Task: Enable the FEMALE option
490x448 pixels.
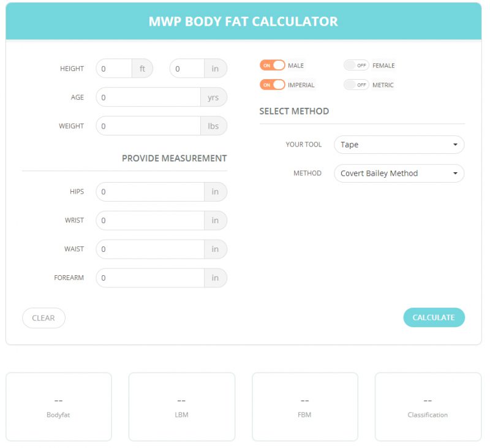Action: (x=356, y=65)
